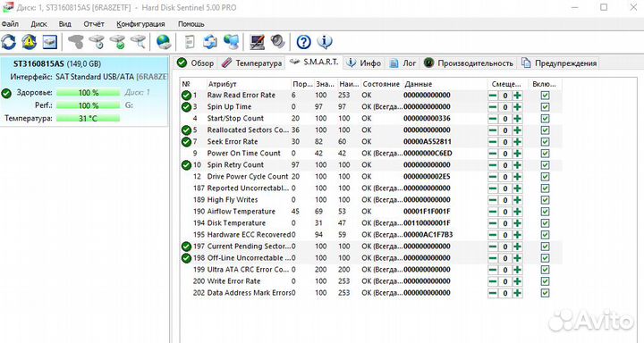This screenshot has height=343, width=644.
Task: Toggle the enable checkbox for Airflow Temperature
Action: (545, 212)
